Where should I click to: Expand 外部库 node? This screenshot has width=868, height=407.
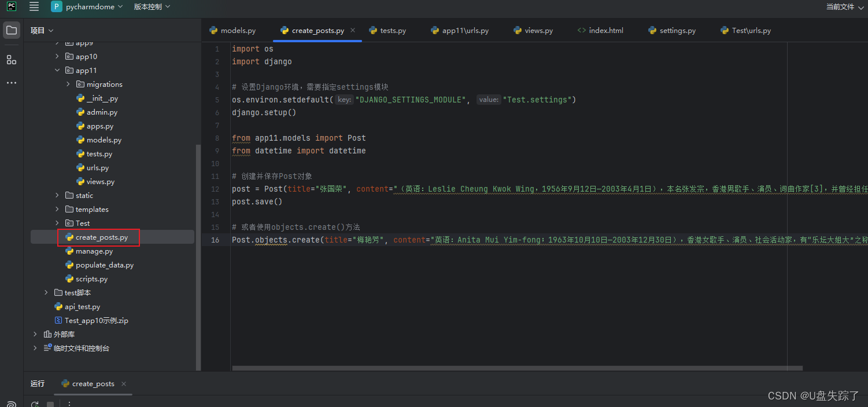(x=35, y=334)
